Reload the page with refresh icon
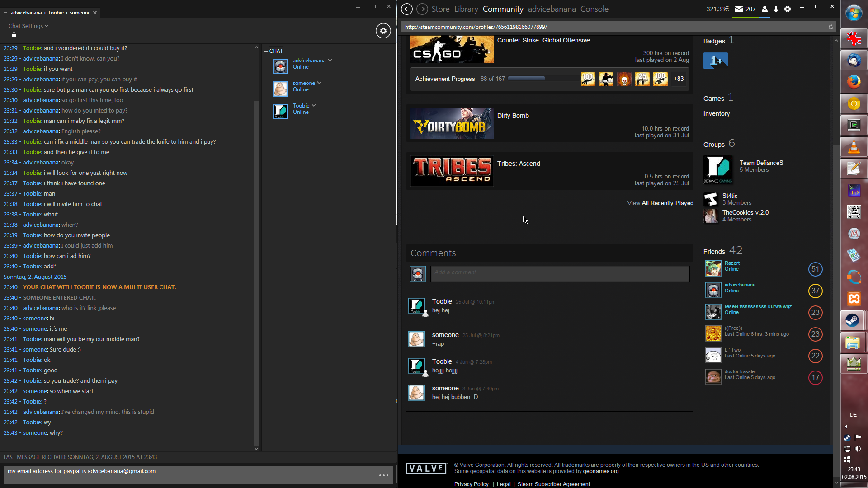This screenshot has width=868, height=488. click(830, 27)
